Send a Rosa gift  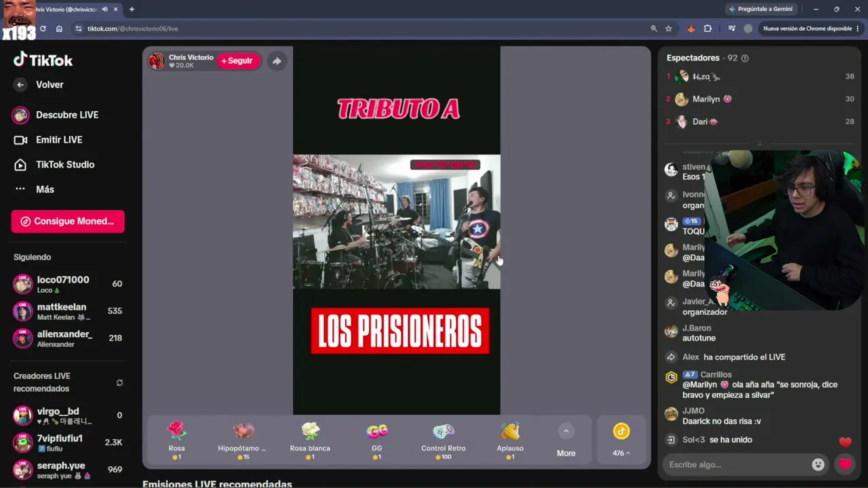pos(176,439)
